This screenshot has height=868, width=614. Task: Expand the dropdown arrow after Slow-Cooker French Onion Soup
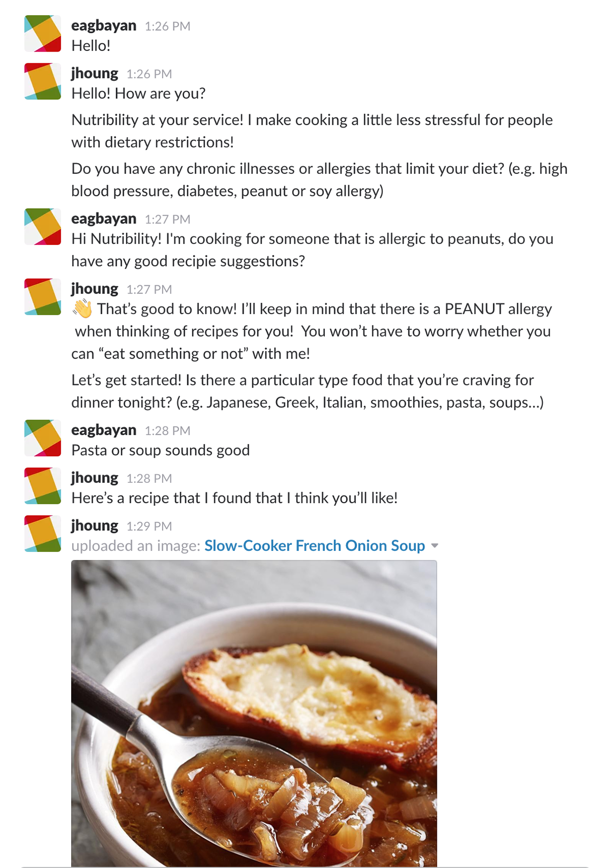pos(435,546)
